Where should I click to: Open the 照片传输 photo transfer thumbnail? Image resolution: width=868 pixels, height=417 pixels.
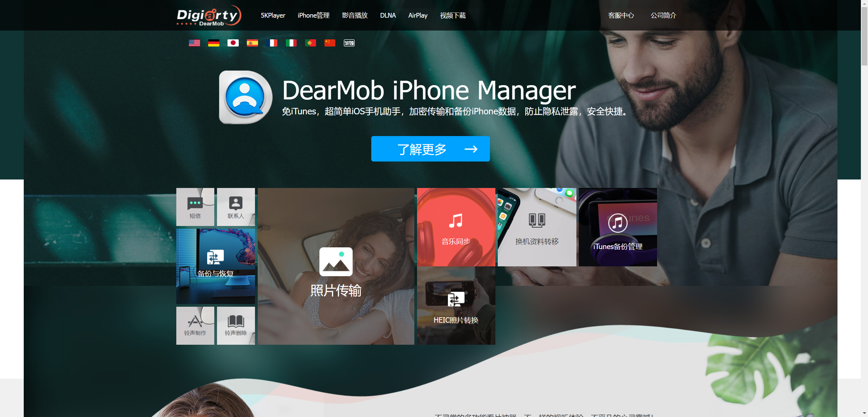tap(336, 266)
